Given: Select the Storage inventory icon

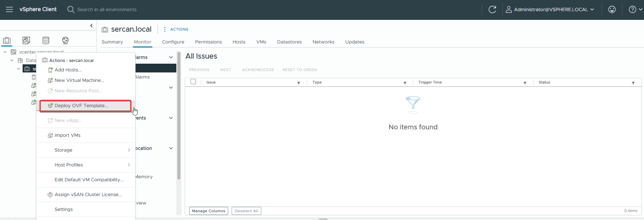Looking at the screenshot, I should tap(46, 40).
